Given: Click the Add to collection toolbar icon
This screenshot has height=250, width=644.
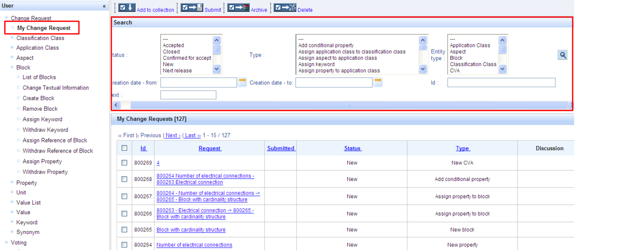Looking at the screenshot, I should (x=127, y=8).
